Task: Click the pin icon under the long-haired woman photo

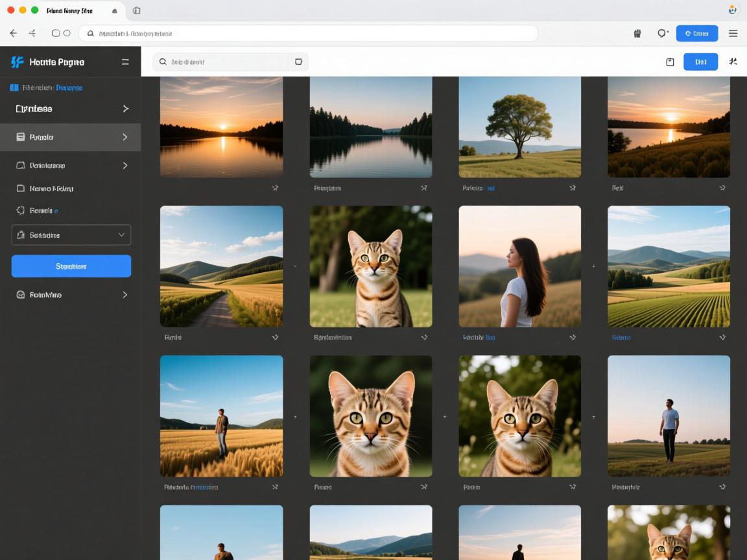Action: point(573,337)
